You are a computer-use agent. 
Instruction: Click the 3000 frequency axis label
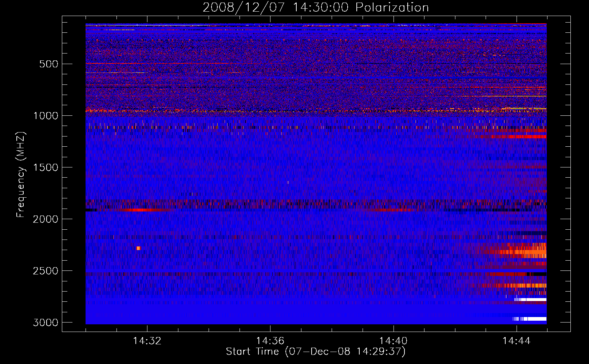[46, 323]
